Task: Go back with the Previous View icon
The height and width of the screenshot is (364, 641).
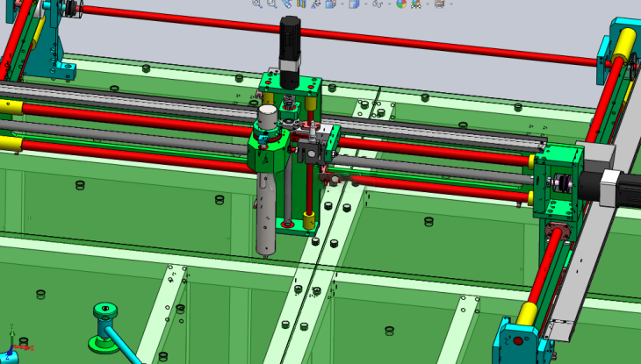Action: (x=286, y=4)
